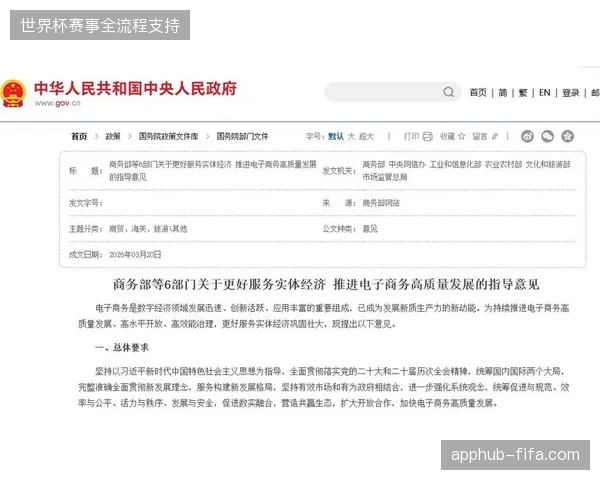This screenshot has width=600, height=480.
Task: Click the 标题 field document title text
Action: 213,171
